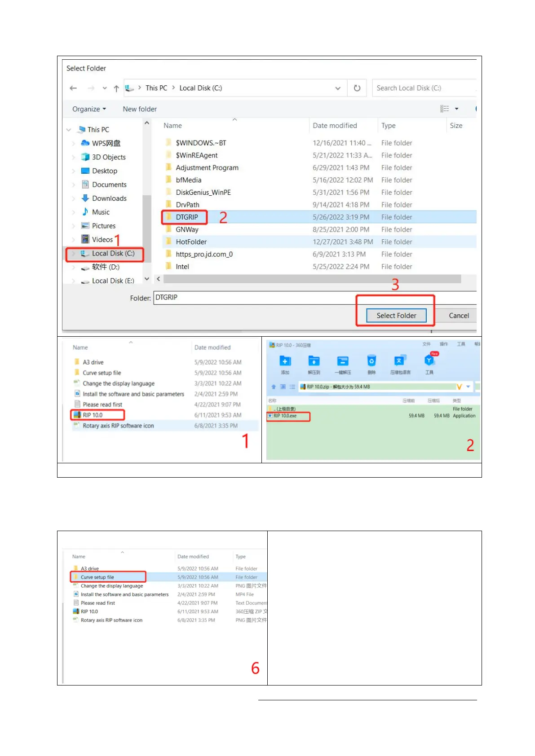
Task: Expand the Downloads tree node
Action: point(74,198)
